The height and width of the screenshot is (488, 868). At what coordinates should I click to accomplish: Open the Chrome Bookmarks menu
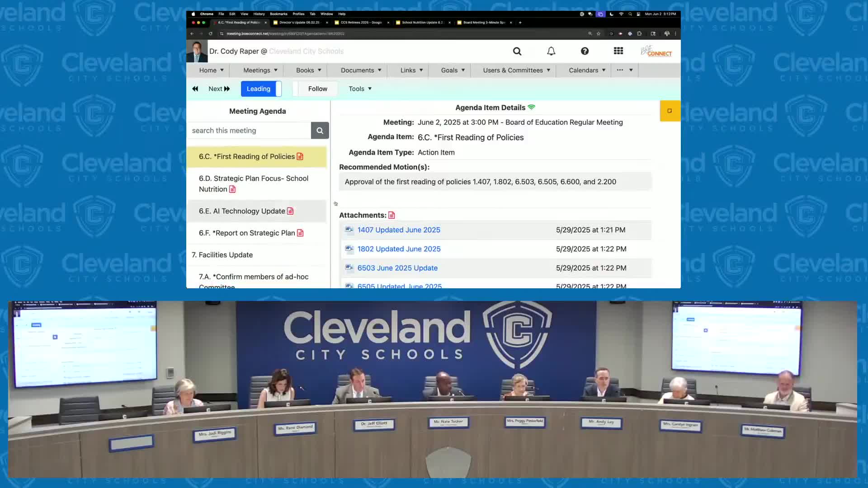[x=278, y=14]
